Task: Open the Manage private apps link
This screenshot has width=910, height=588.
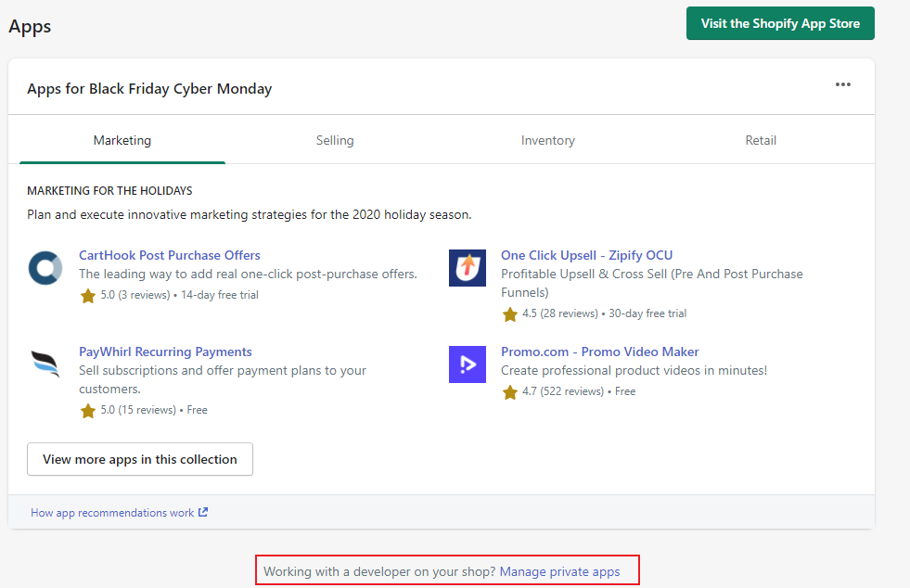Action: pyautogui.click(x=559, y=571)
